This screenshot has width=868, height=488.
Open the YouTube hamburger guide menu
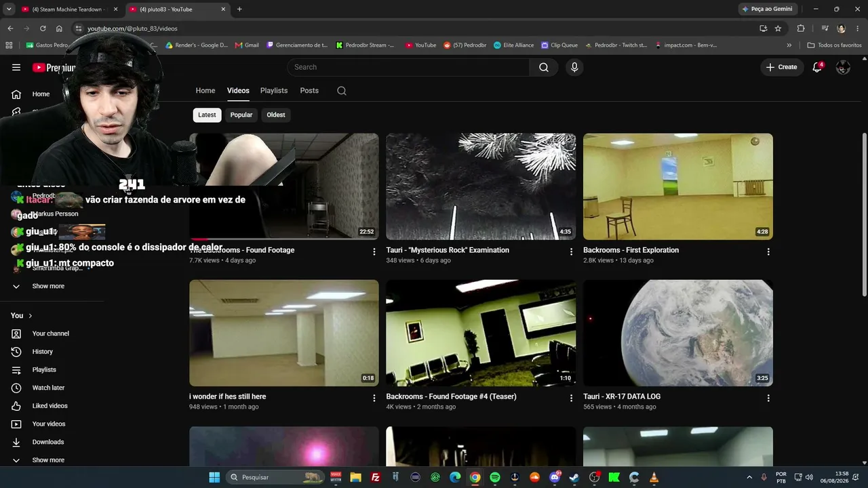click(x=16, y=67)
